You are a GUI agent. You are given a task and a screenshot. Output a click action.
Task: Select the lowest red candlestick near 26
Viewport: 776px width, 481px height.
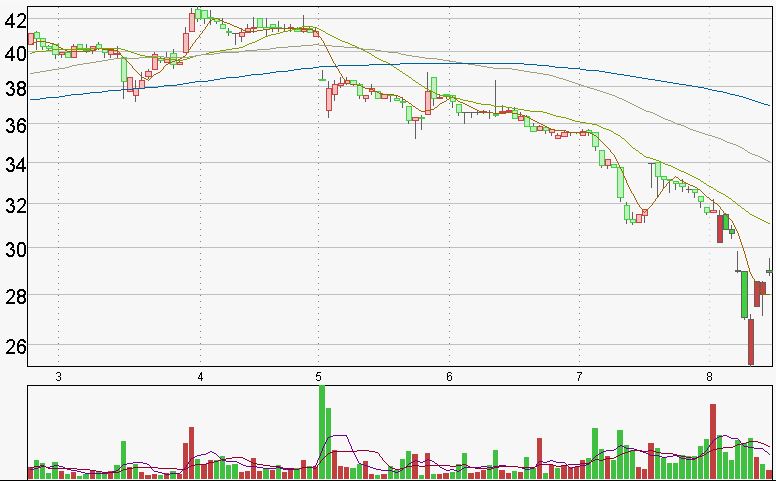[751, 342]
